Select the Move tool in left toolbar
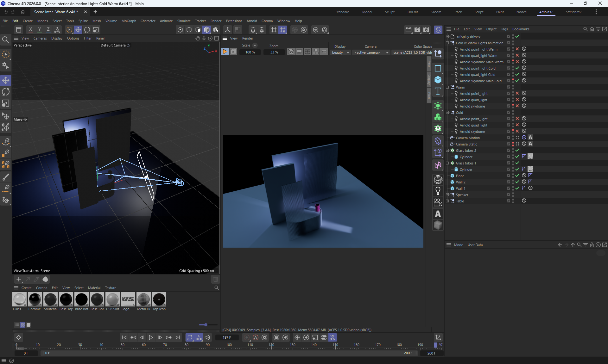 coord(6,80)
